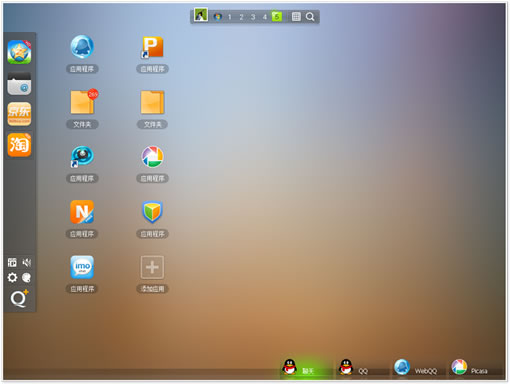Click the add application plus tile
This screenshot has height=384, width=510.
tap(152, 267)
